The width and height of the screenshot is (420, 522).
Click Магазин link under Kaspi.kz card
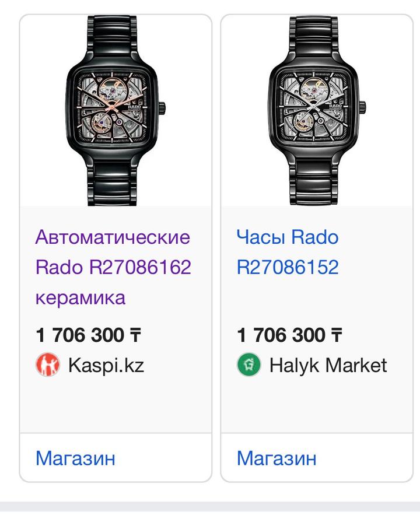pos(75,458)
